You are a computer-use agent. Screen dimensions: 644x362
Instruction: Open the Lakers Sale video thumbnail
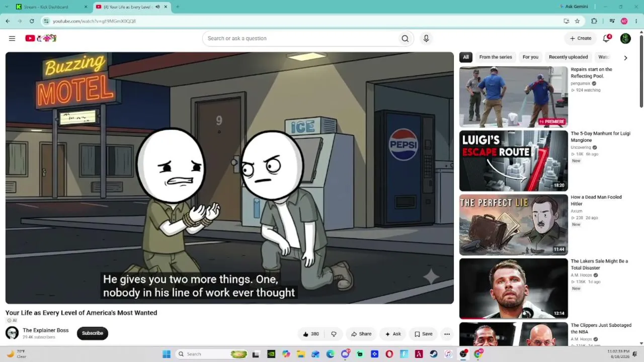[513, 289]
